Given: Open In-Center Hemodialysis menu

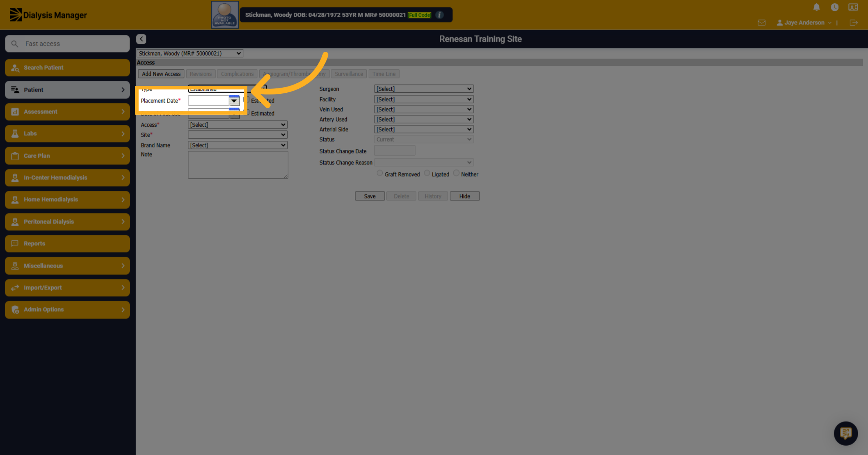Looking at the screenshot, I should 67,177.
